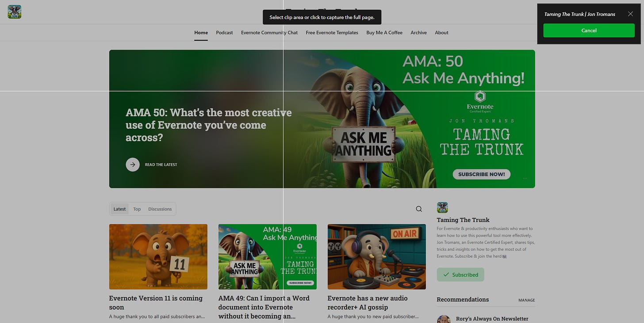
Task: Close the Evernote web clipper popup
Action: pos(630,14)
